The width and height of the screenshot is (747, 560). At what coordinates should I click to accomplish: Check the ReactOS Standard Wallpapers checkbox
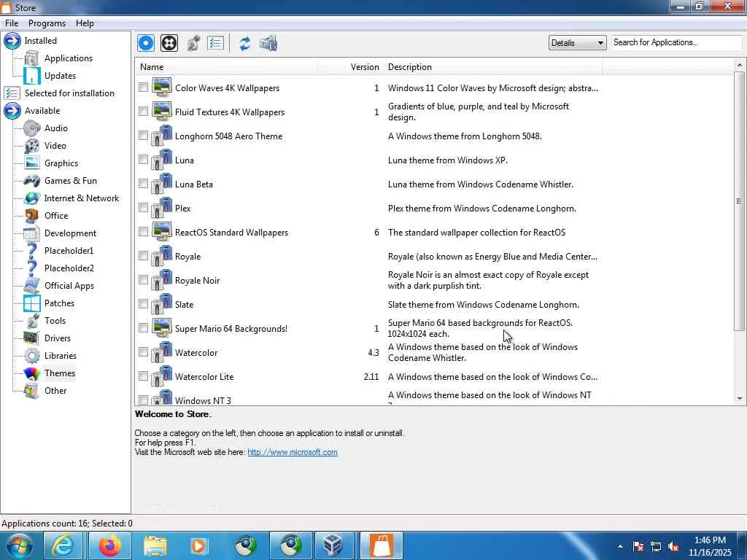(x=144, y=231)
